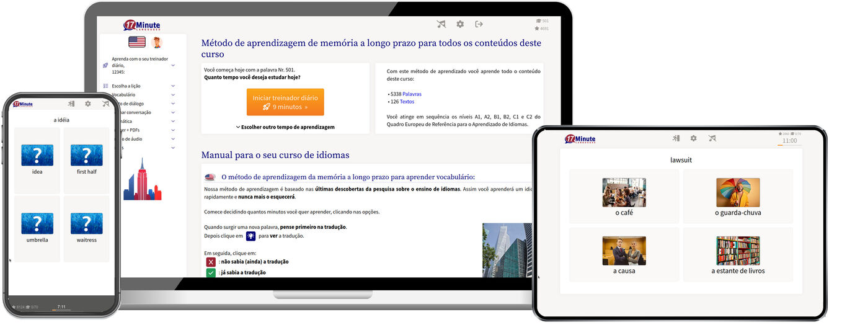This screenshot has width=868, height=330.
Task: Expand the 'conversação' row chevron
Action: (173, 112)
